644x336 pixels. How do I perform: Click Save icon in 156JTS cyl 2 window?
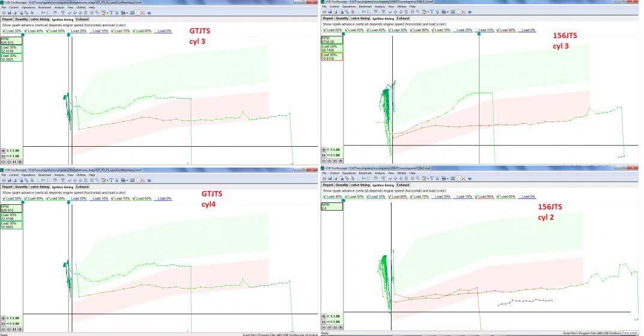(x=330, y=178)
